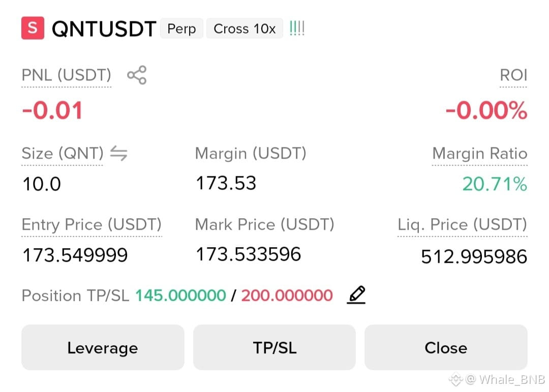This screenshot has height=392, width=549.
Task: Close the QNTUSDT position
Action: (446, 347)
